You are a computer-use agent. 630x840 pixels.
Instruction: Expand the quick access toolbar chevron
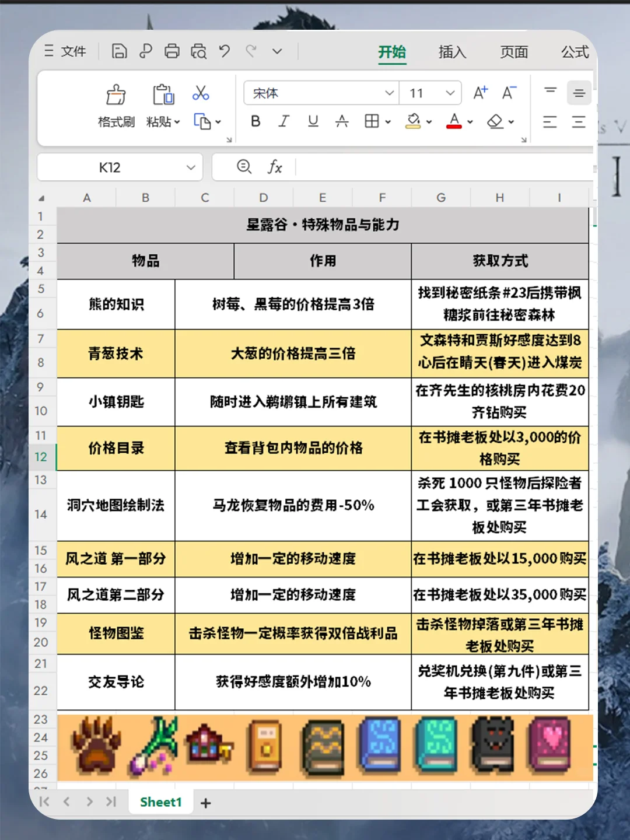pos(277,51)
